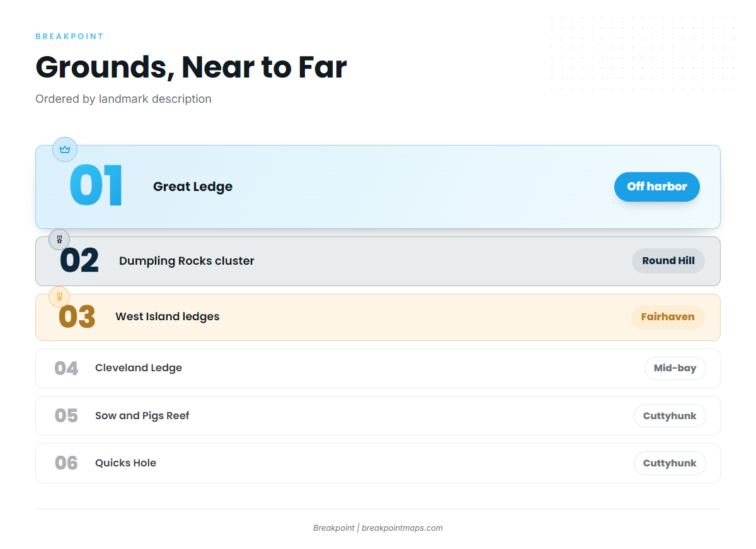This screenshot has height=549, width=756.
Task: Select the "Great Ledge" name
Action: [x=193, y=187]
